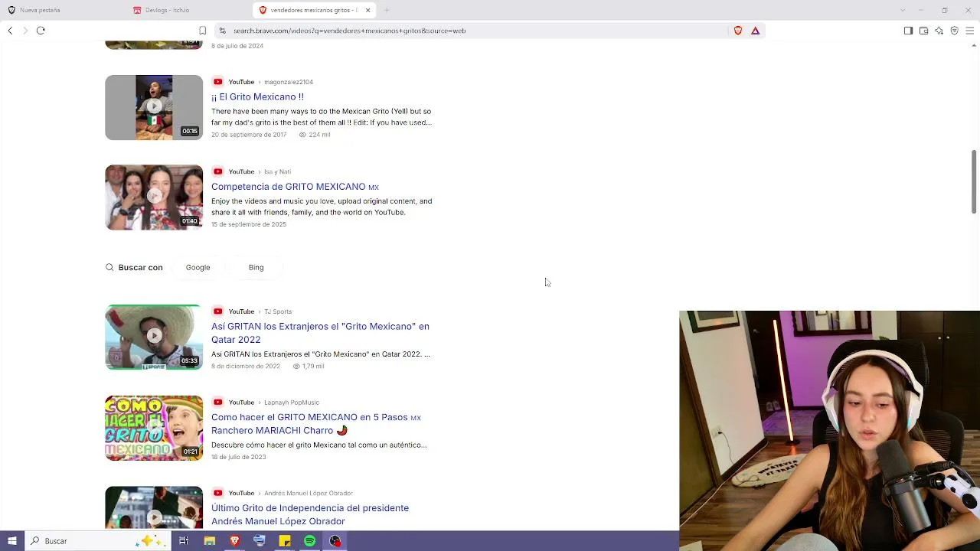Open the Brave hamburger main menu
This screenshot has height=551, width=980.
(969, 31)
